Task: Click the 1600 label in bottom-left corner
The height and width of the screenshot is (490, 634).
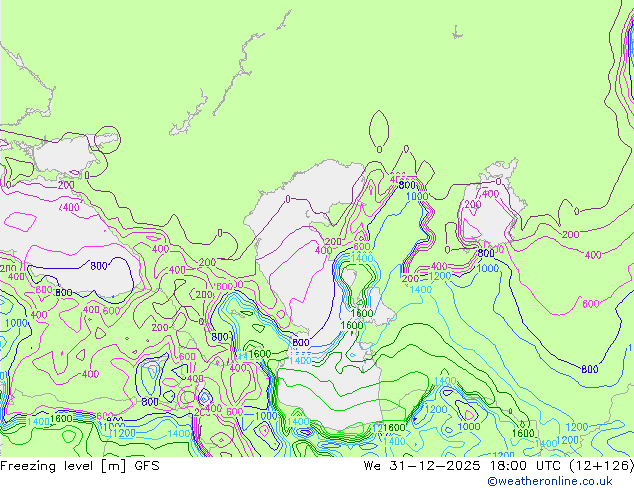Action: (62, 419)
